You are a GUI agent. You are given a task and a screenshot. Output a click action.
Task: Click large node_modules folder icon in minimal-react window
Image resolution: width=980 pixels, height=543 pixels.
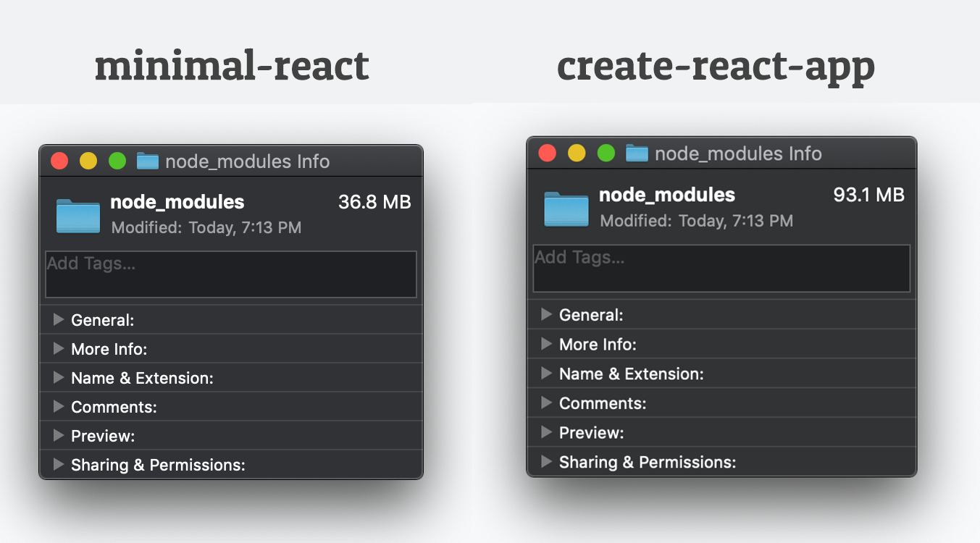coord(78,216)
